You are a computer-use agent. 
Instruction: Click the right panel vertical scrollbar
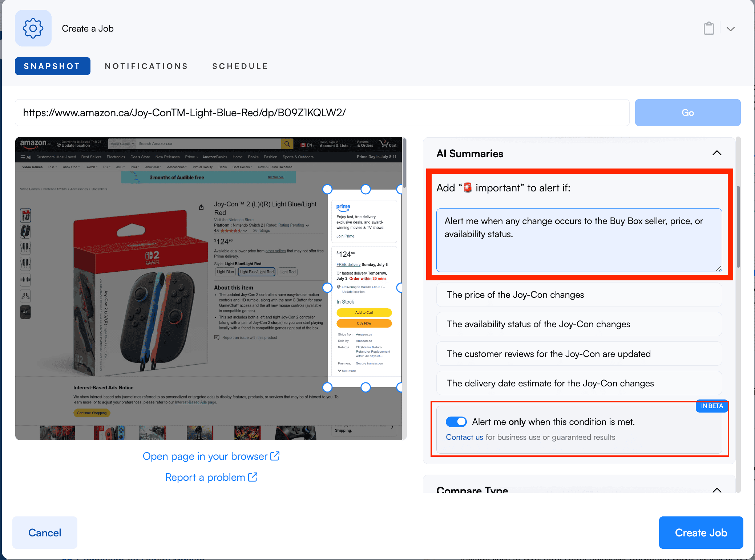(x=738, y=227)
